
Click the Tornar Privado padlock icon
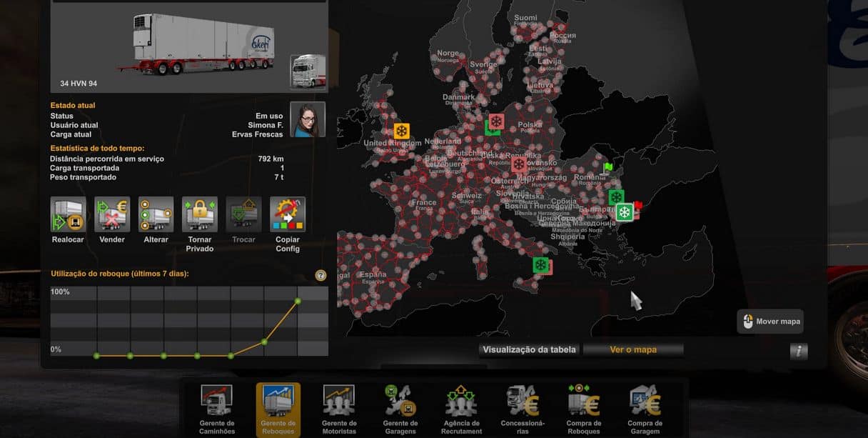200,214
